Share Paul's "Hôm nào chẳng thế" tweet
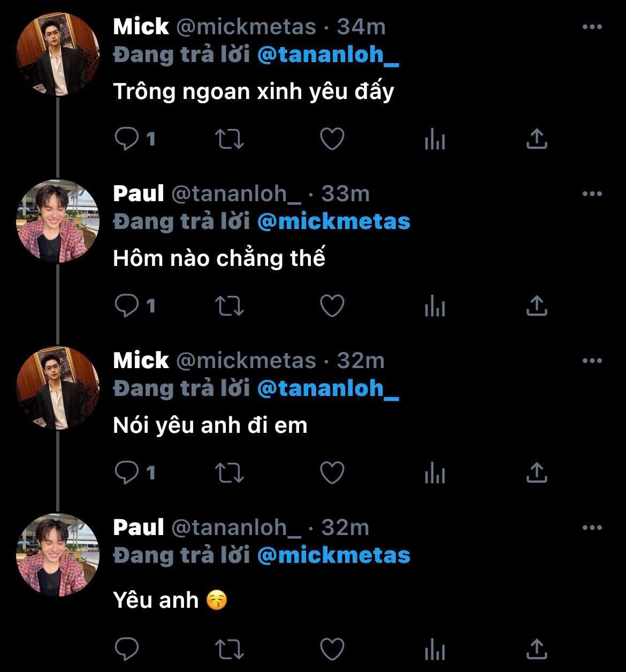 pyautogui.click(x=536, y=306)
